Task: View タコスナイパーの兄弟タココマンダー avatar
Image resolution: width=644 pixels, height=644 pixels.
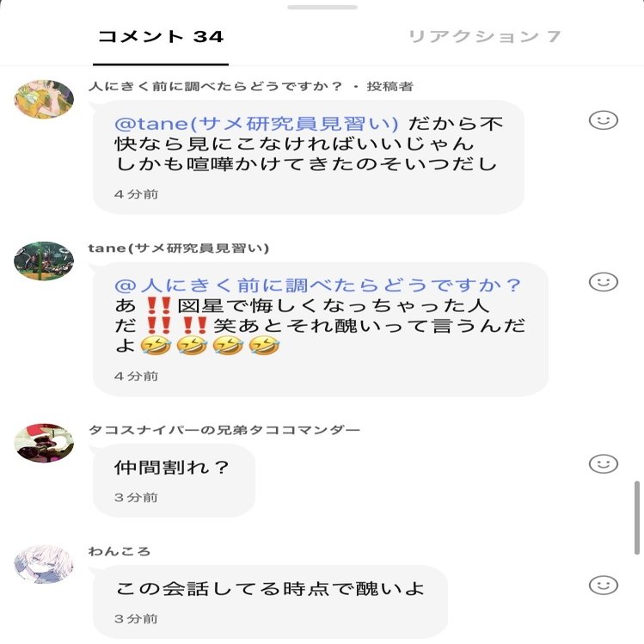Action: coord(44,443)
